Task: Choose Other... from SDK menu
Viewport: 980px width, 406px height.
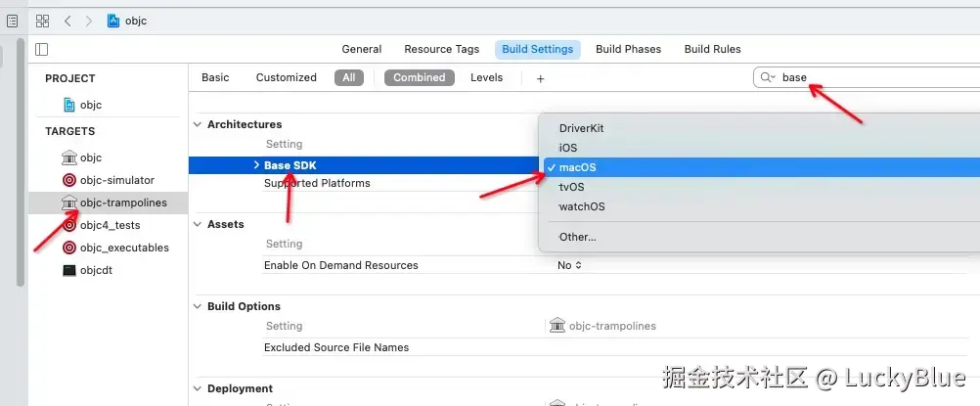Action: coord(577,237)
